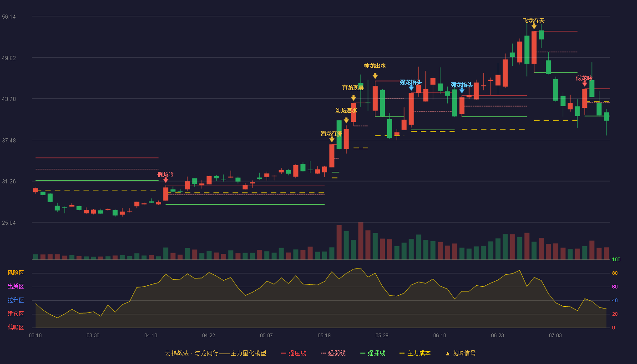637x364 pixels.
Task: Click the 低吸区 zone label
Action: [x=16, y=327]
